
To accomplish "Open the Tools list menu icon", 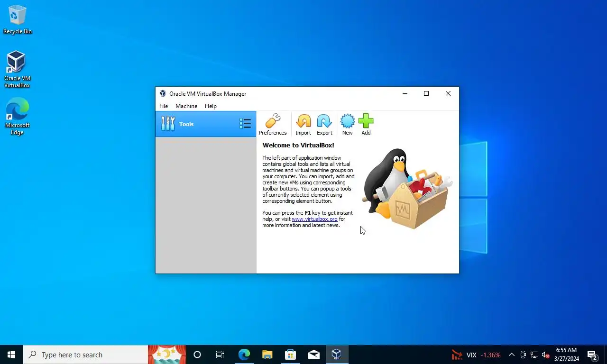I will click(245, 124).
